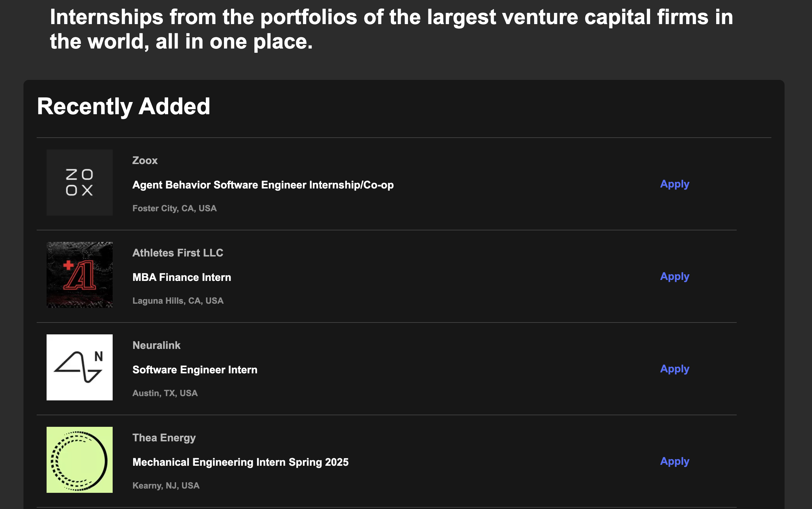Viewport: 812px width, 509px height.
Task: Open the Zoox company name
Action: tap(145, 160)
